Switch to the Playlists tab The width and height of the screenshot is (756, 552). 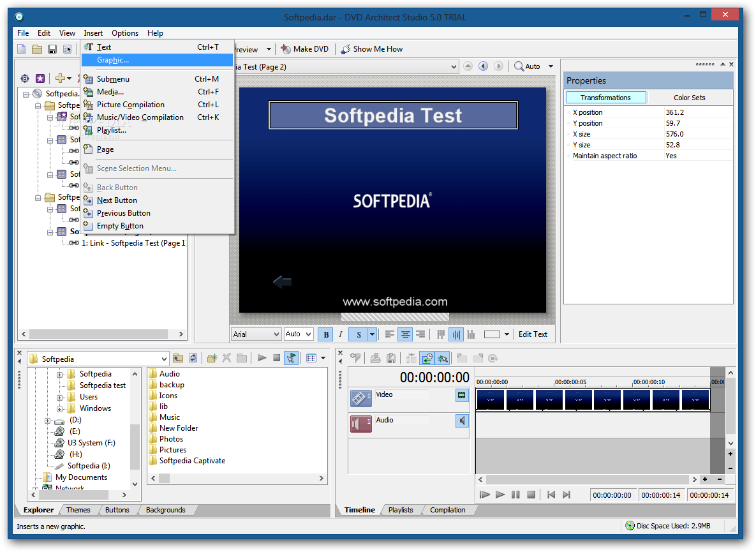[401, 510]
